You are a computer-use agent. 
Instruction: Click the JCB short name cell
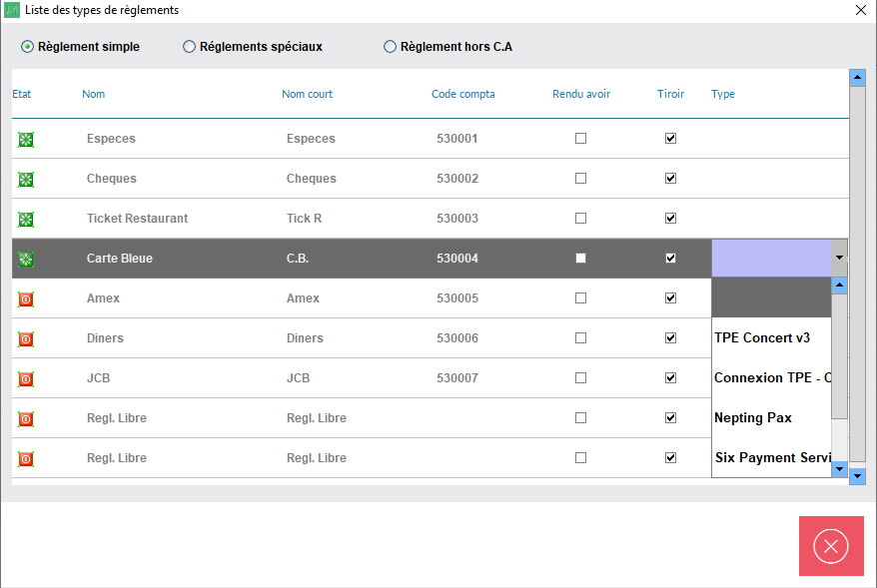coord(298,377)
